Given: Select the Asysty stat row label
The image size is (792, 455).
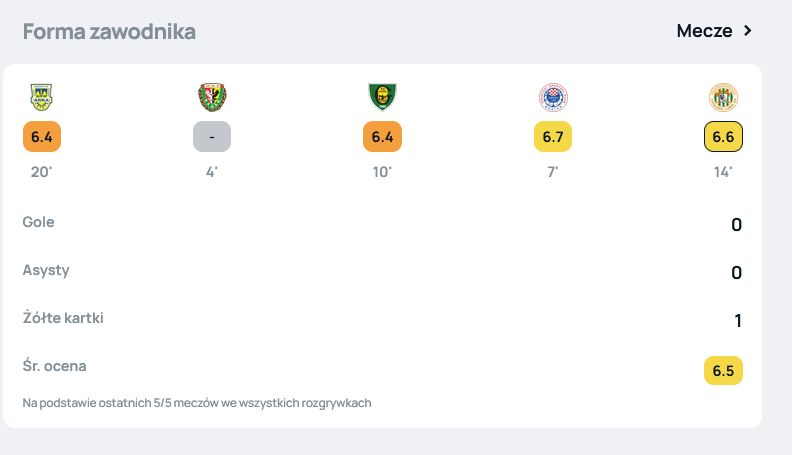Looking at the screenshot, I should [x=46, y=270].
